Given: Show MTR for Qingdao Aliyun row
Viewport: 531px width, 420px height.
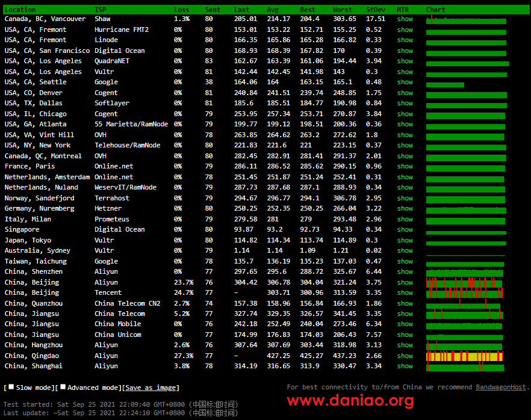Looking at the screenshot, I should click(405, 356).
